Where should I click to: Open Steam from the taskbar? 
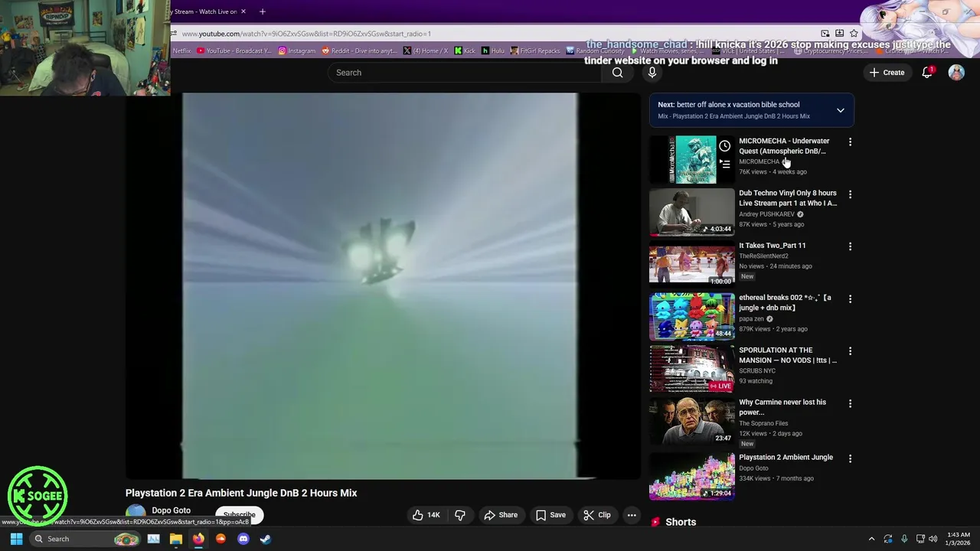click(x=266, y=539)
